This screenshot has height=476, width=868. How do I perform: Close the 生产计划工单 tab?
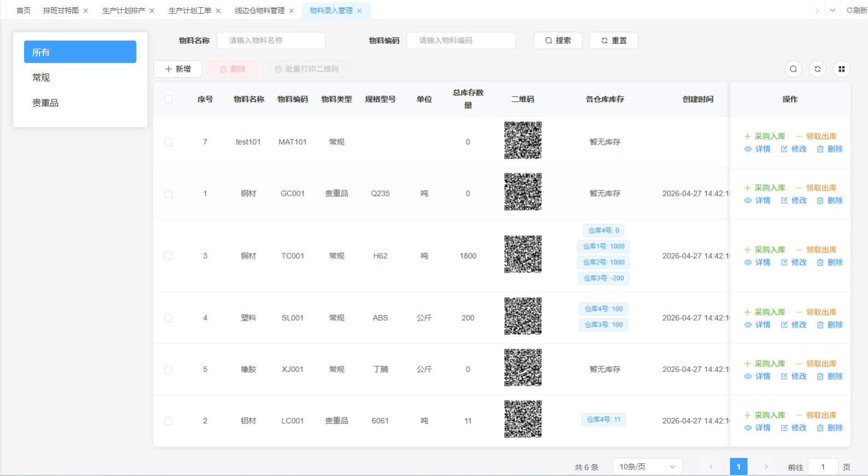tap(218, 11)
